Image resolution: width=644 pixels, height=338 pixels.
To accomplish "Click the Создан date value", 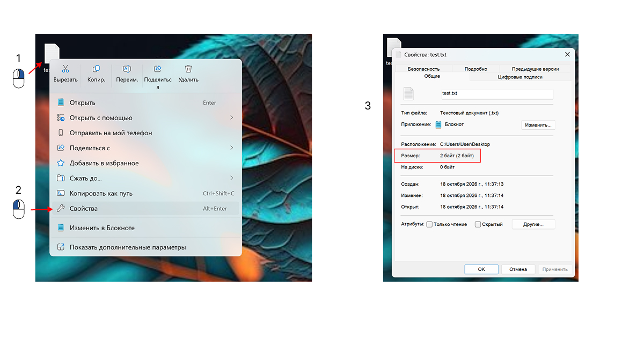I will pyautogui.click(x=472, y=184).
